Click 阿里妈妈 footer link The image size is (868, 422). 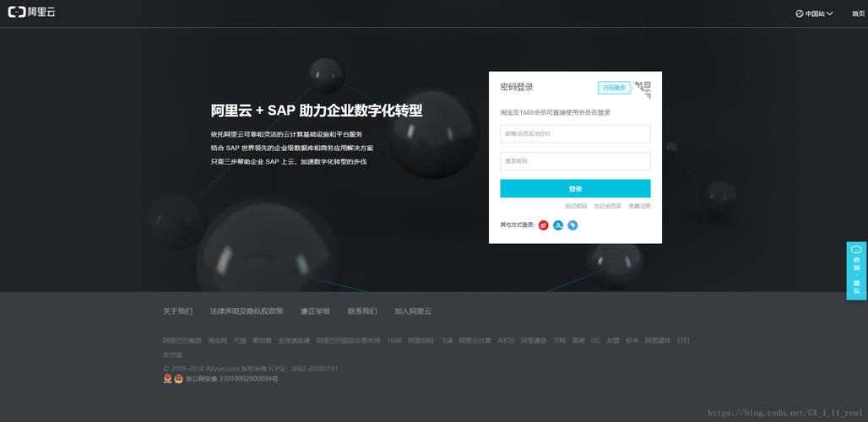(x=421, y=341)
